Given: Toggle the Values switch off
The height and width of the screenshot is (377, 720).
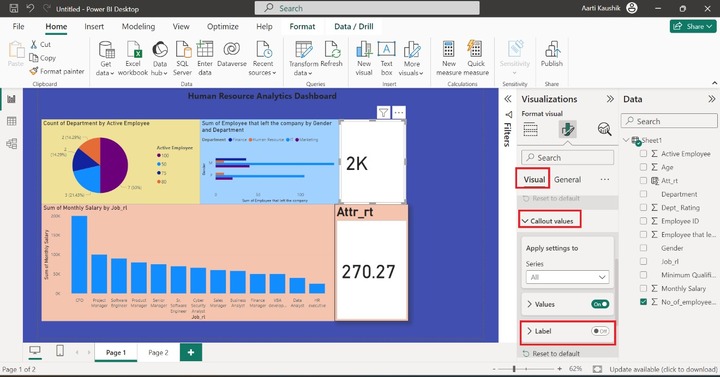Looking at the screenshot, I should (600, 304).
